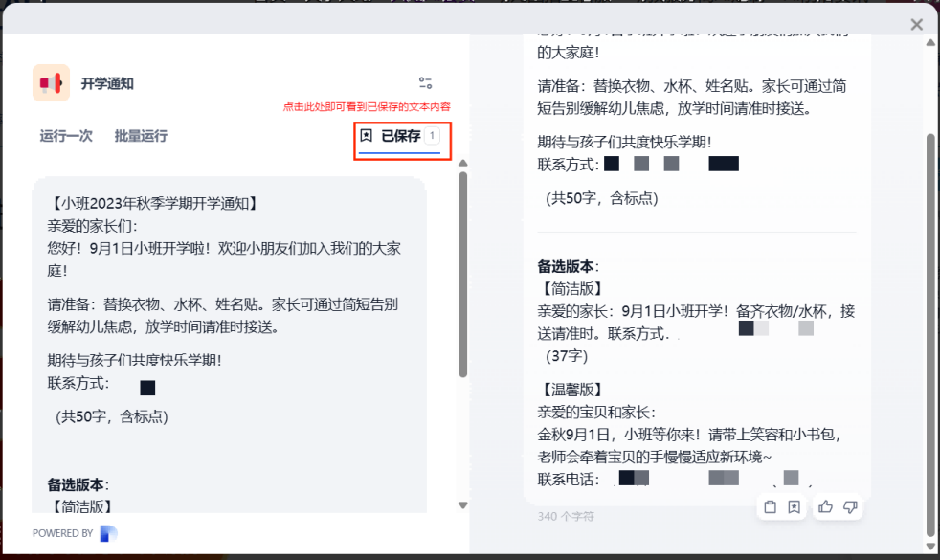Viewport: 940px width, 560px height.
Task: Click the logo next to POWERED BY
Action: [x=108, y=533]
